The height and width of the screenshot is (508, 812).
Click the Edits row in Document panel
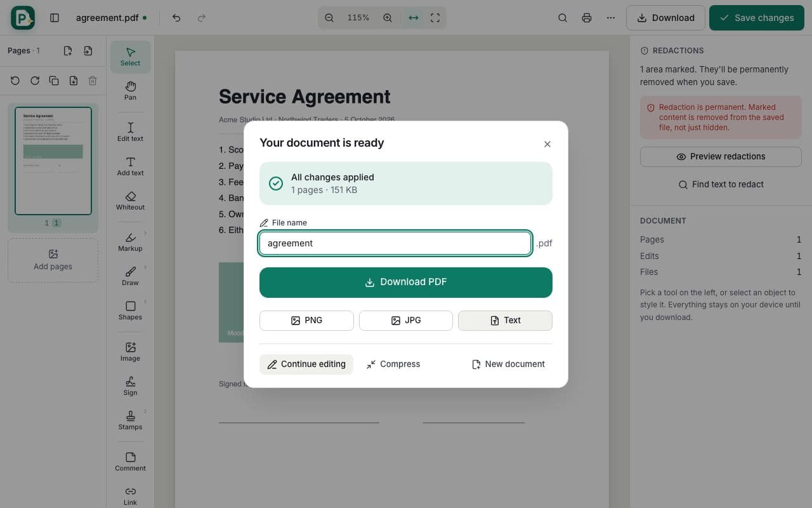click(x=721, y=256)
